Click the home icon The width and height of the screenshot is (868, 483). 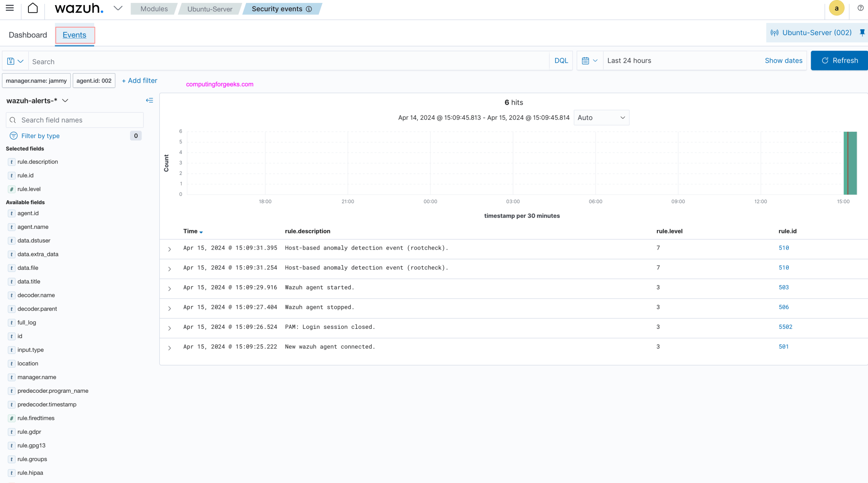(33, 8)
